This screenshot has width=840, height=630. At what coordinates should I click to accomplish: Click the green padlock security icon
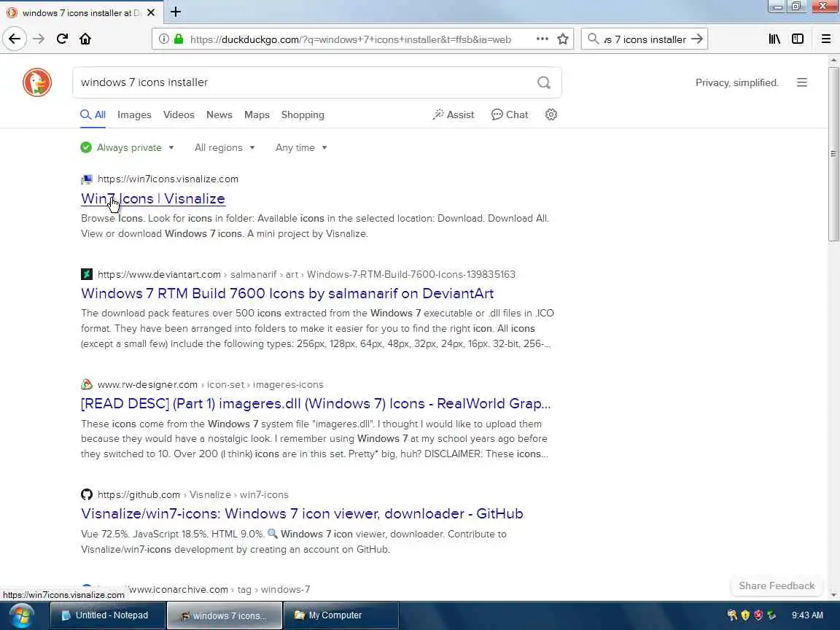pos(179,39)
